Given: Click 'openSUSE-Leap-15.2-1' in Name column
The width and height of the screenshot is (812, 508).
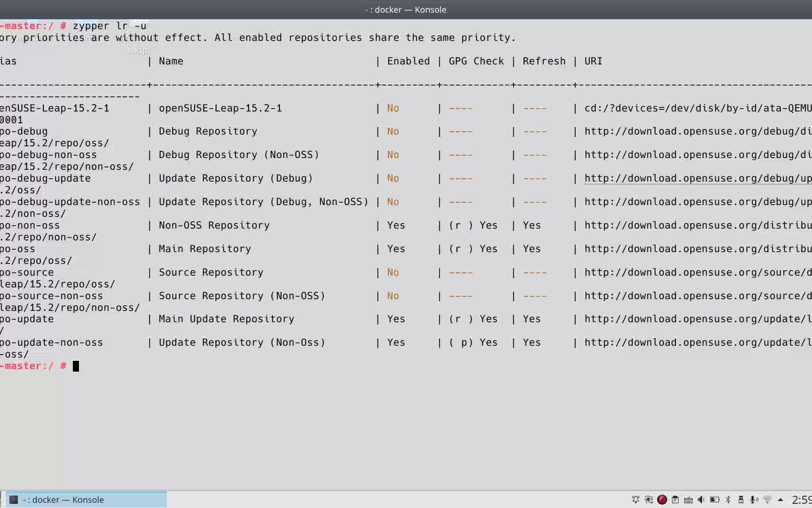Looking at the screenshot, I should click(x=220, y=108).
